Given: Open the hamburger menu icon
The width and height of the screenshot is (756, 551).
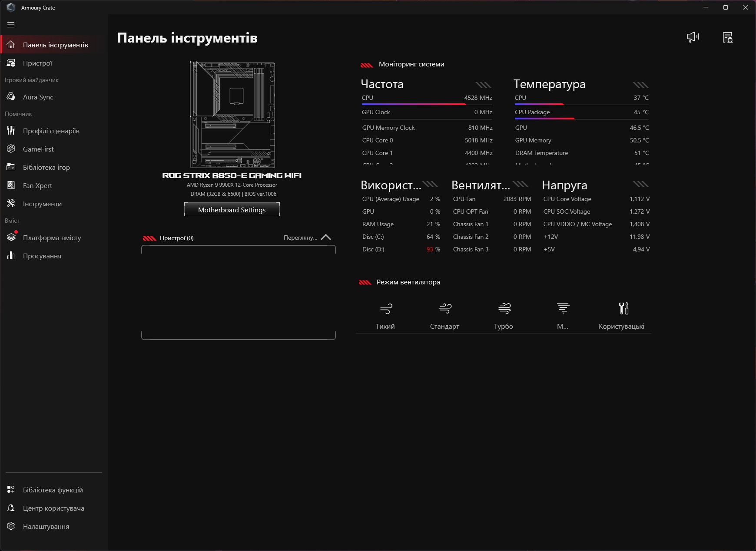Looking at the screenshot, I should (11, 25).
